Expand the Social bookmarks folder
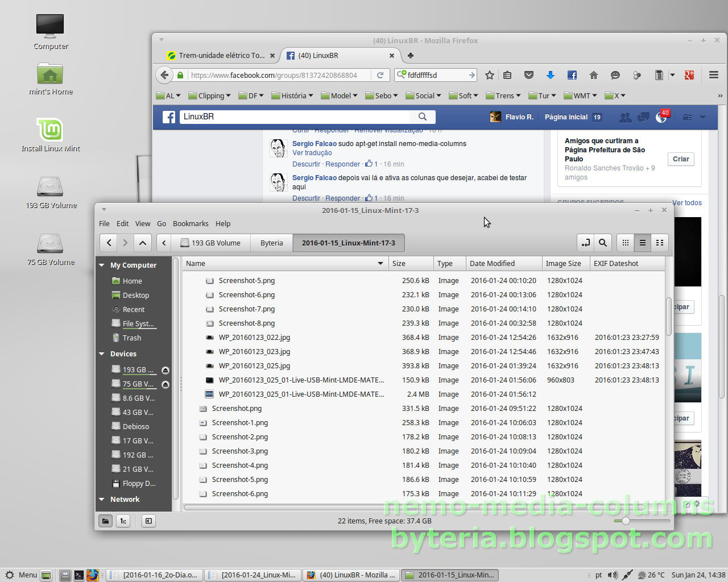 [x=423, y=95]
